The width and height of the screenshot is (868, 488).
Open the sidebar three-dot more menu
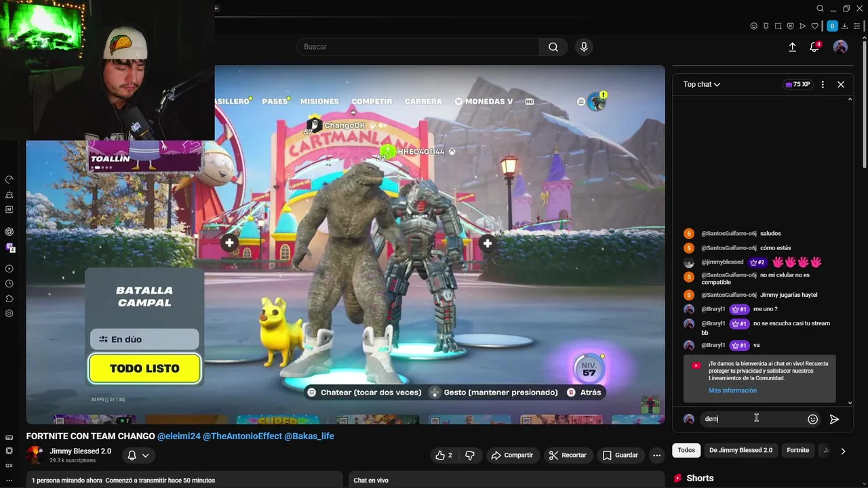[x=9, y=480]
